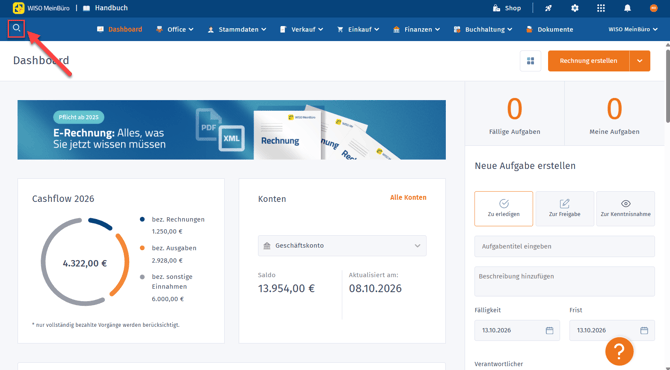Image resolution: width=670 pixels, height=370 pixels.
Task: Open the Frist calendar icon
Action: pyautogui.click(x=644, y=330)
